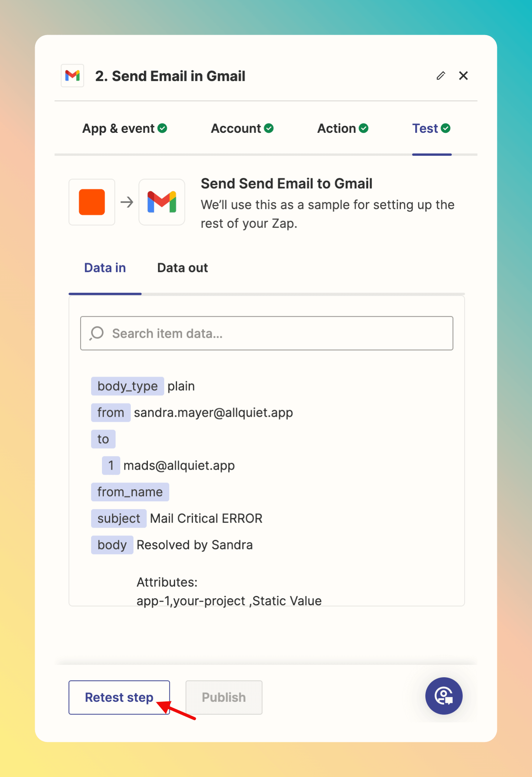Screen dimensions: 532x777
Task: Click the recipient mads@allquiet.app
Action: coord(179,465)
